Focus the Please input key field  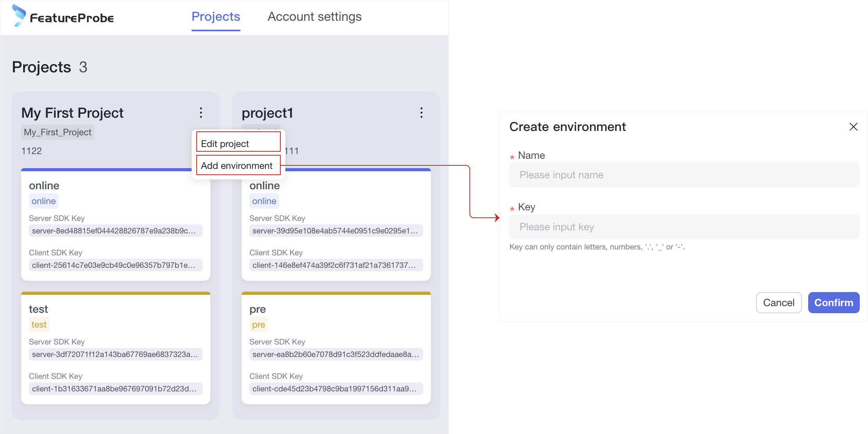click(x=684, y=227)
